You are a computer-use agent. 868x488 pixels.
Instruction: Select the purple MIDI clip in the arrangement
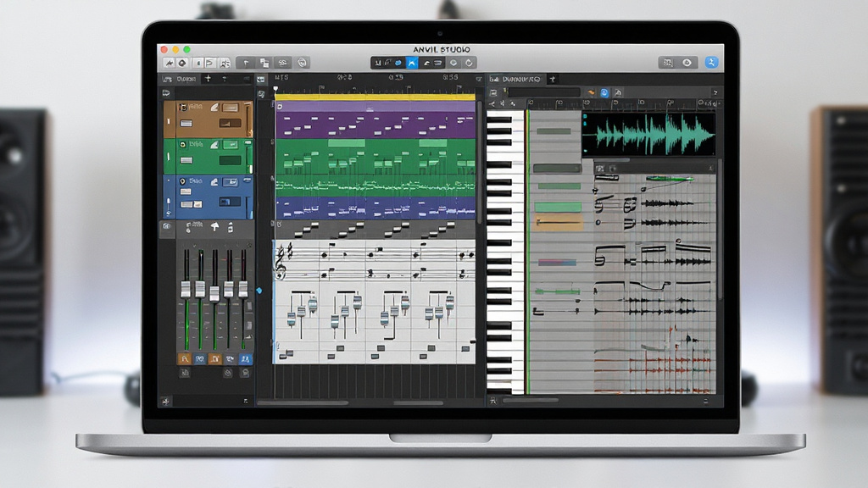[x=376, y=119]
